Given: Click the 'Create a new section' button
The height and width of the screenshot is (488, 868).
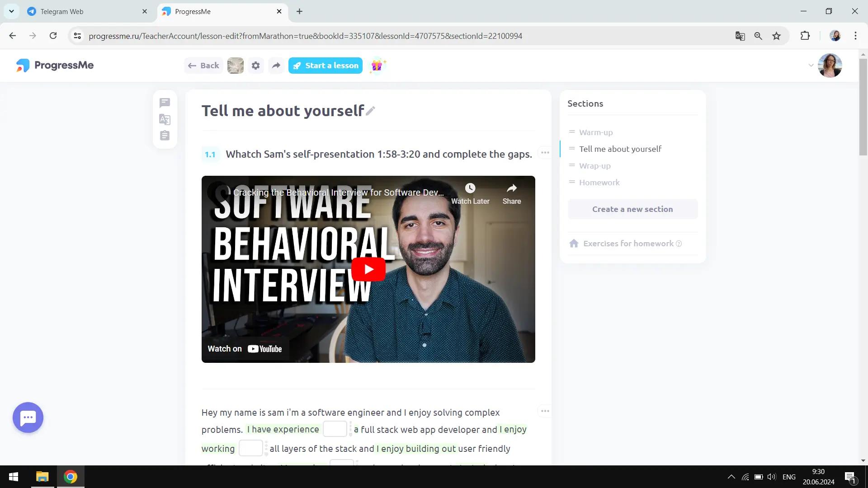Looking at the screenshot, I should (632, 209).
